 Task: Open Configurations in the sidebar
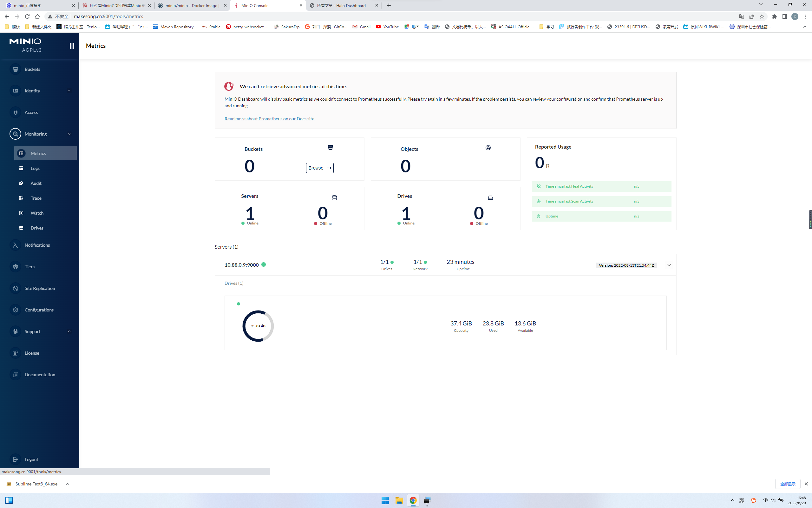tap(40, 310)
